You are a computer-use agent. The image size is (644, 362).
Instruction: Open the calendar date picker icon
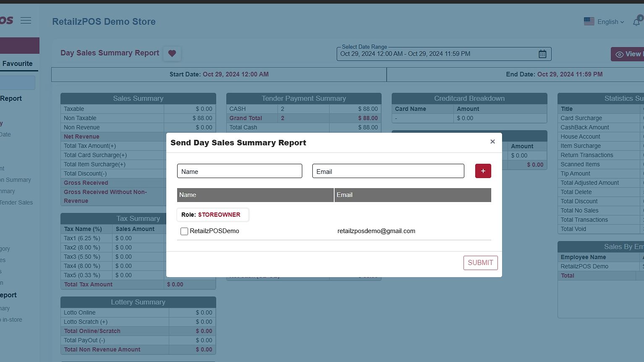click(x=542, y=54)
